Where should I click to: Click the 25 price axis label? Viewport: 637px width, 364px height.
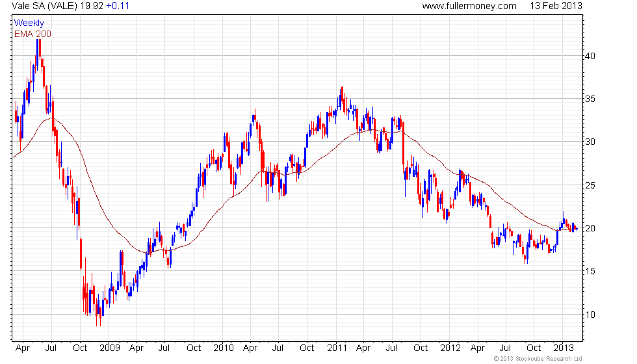(x=590, y=185)
